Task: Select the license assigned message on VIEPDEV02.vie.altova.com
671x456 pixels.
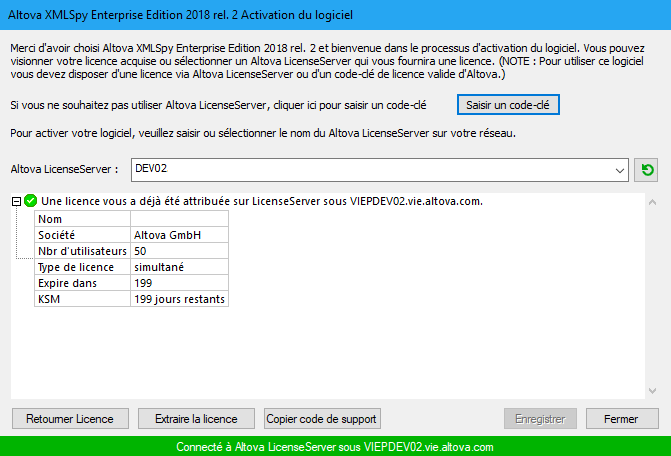Action: (262, 201)
